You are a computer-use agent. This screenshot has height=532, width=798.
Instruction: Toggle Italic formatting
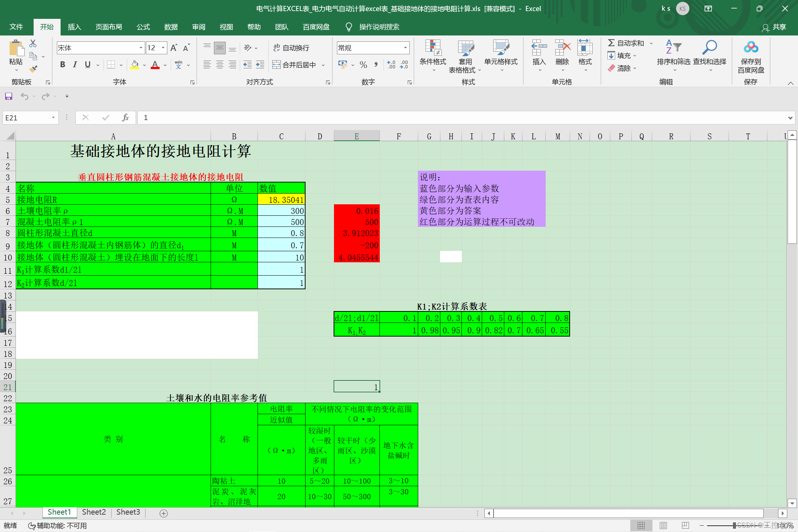point(75,65)
